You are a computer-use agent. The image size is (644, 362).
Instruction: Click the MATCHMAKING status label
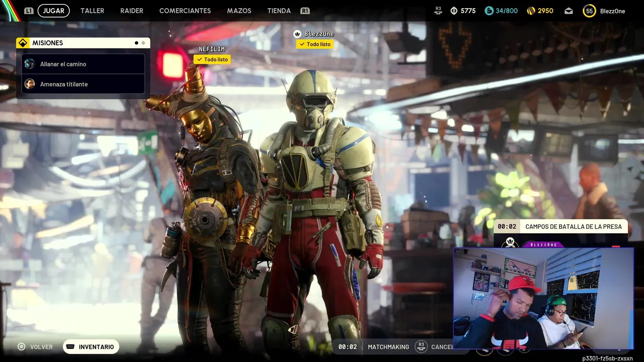click(x=388, y=347)
